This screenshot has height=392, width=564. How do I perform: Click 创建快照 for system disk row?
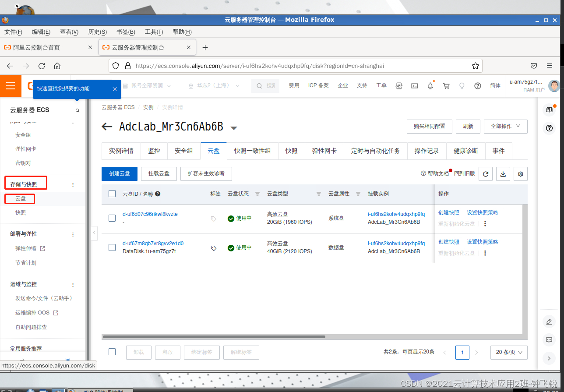pos(449,212)
